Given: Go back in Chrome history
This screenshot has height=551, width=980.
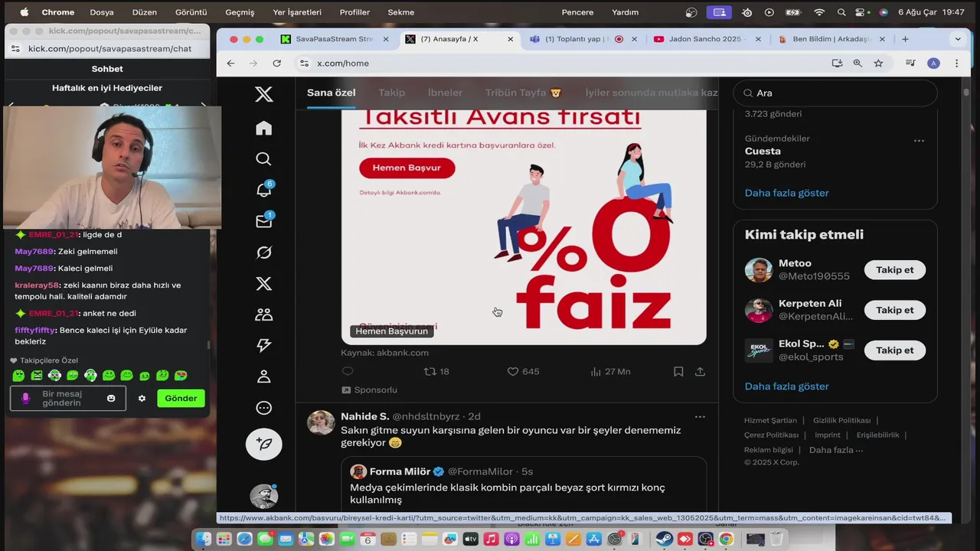Looking at the screenshot, I should tap(230, 64).
